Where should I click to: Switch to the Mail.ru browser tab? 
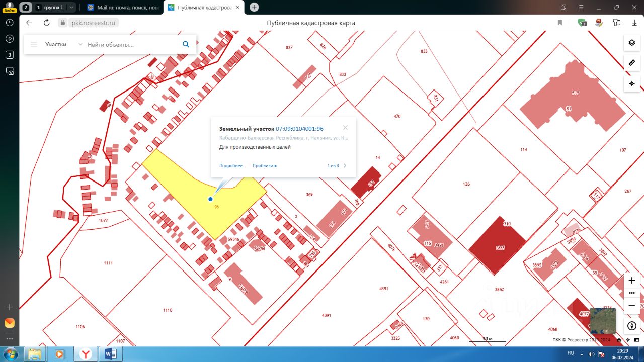[122, 8]
